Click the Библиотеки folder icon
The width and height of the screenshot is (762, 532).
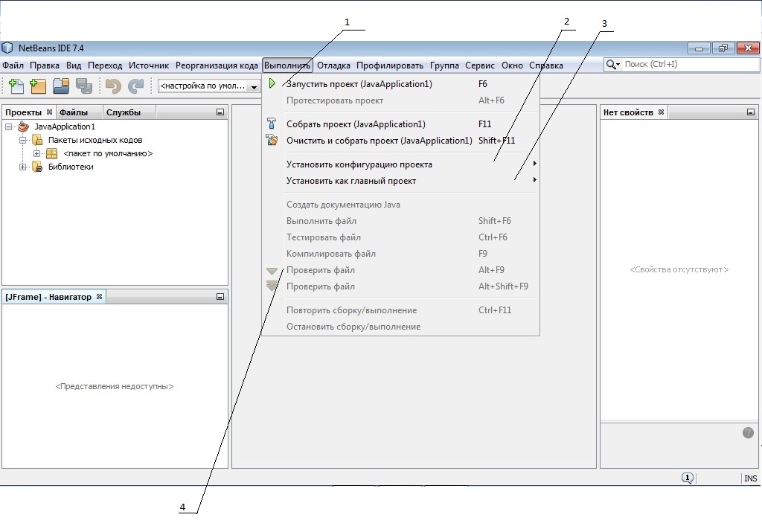tap(37, 167)
